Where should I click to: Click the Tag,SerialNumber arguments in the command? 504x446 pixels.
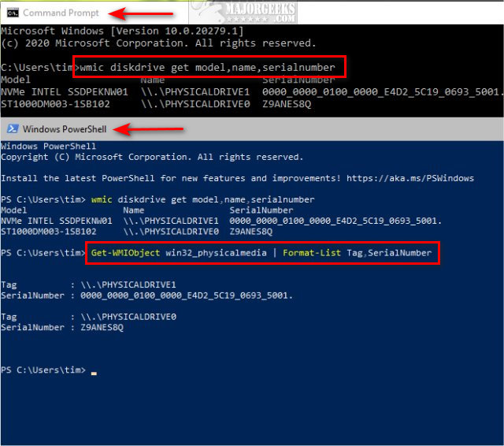389,253
